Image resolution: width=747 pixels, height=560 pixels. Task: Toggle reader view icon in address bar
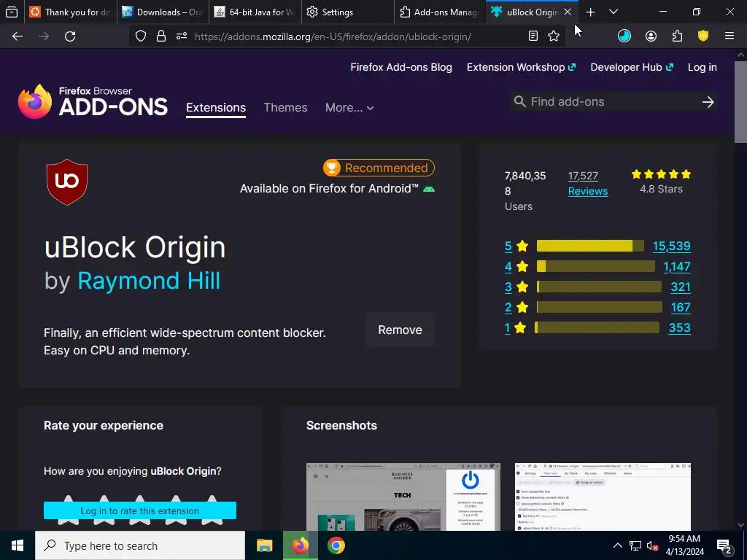click(x=533, y=36)
